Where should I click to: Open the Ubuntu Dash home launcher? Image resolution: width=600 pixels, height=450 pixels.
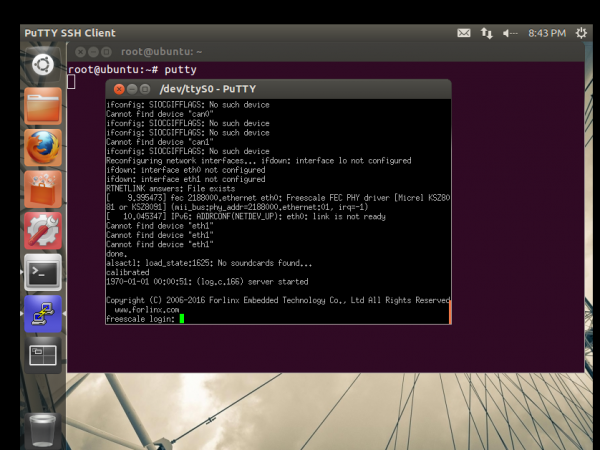[x=43, y=66]
